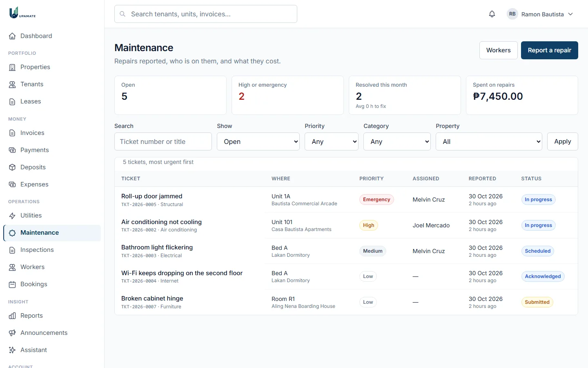
Task: Navigate to Reports in sidebar
Action: (52, 316)
